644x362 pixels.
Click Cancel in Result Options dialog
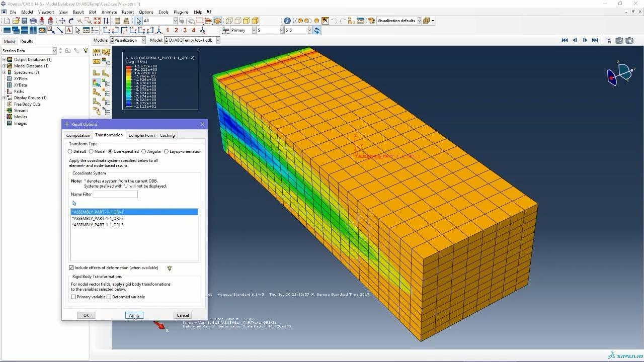pos(183,315)
